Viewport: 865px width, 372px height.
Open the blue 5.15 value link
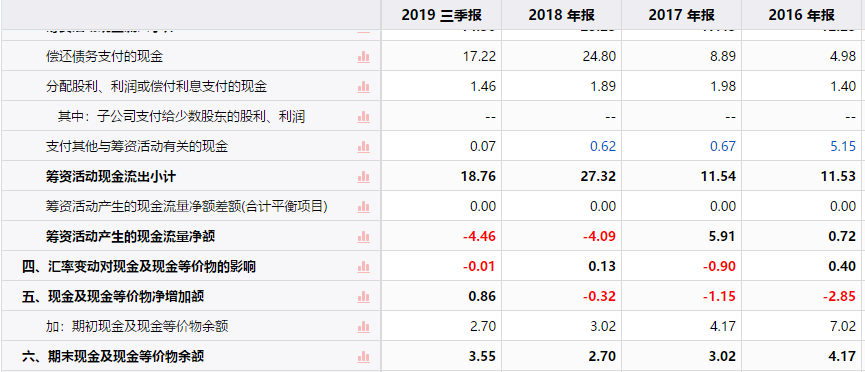(x=843, y=147)
